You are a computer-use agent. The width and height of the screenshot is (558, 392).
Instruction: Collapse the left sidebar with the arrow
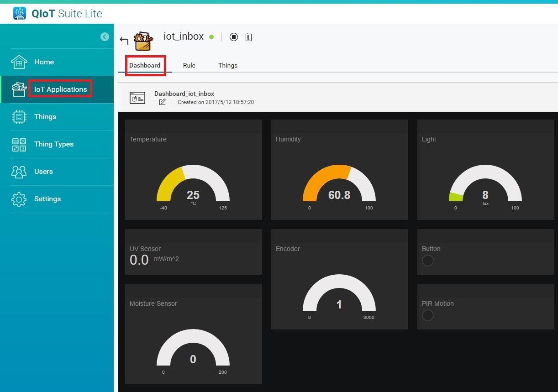(105, 37)
